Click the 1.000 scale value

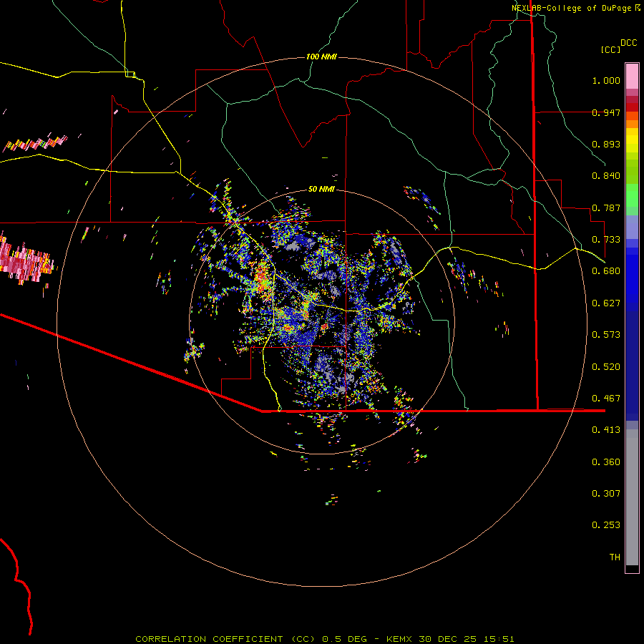click(x=606, y=80)
